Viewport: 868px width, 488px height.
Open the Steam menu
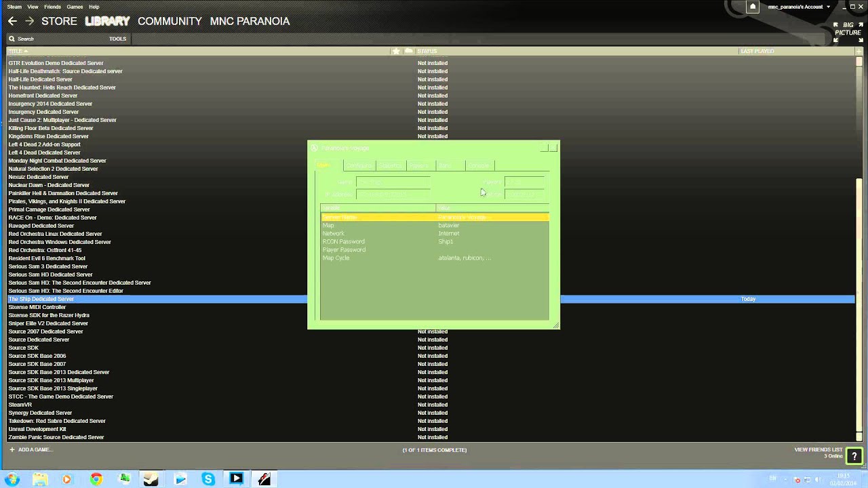(x=14, y=7)
